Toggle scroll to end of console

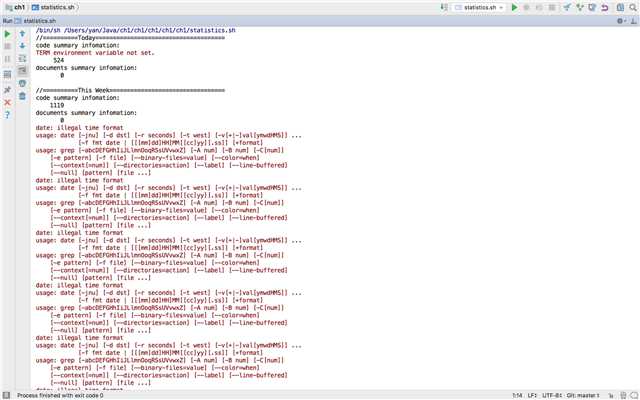coord(22,71)
